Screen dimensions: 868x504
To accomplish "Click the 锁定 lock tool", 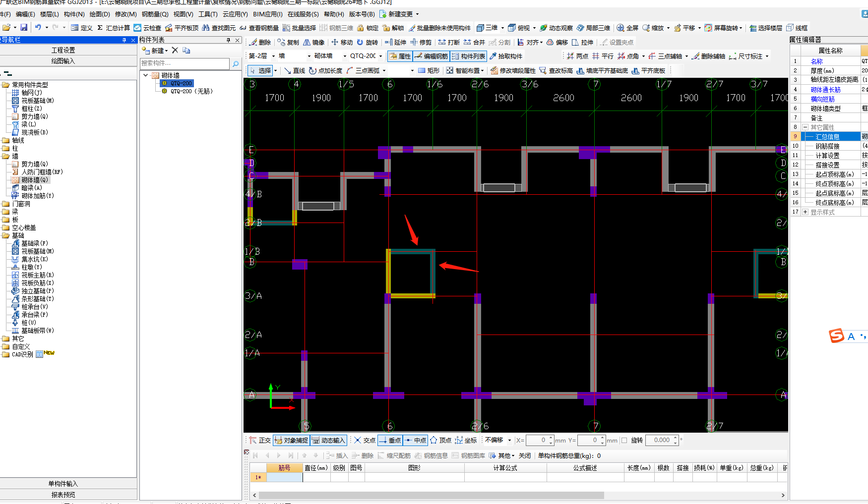I will (368, 28).
